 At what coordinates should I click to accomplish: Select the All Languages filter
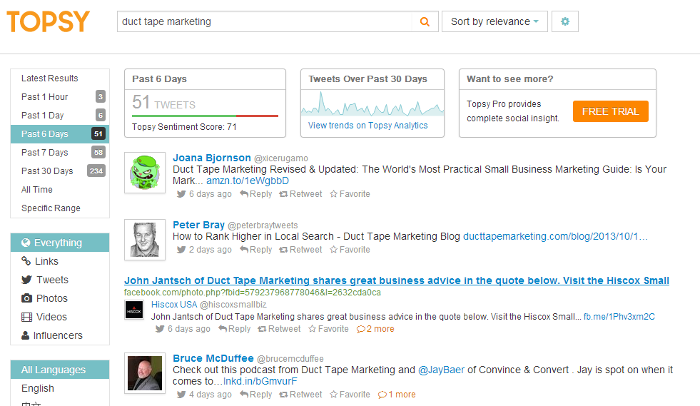coord(60,370)
